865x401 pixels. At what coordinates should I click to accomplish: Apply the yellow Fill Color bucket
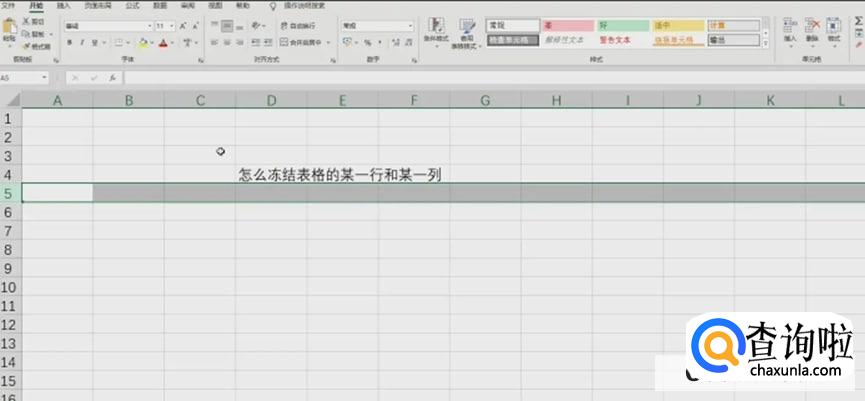[x=143, y=42]
